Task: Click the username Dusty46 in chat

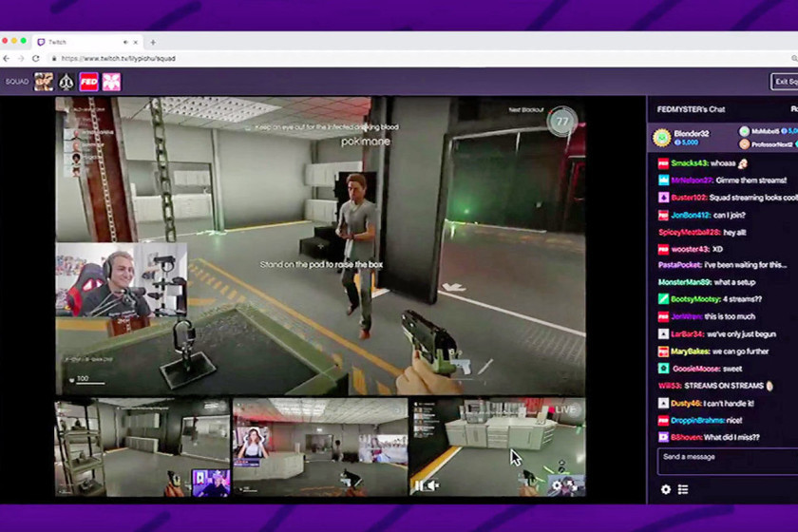Action: click(x=686, y=403)
